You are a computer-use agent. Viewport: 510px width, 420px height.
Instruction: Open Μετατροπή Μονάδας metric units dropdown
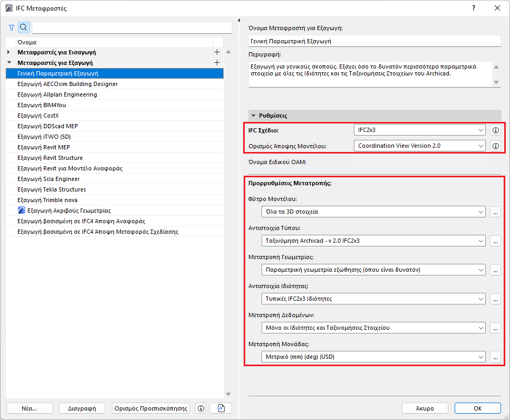pos(373,357)
